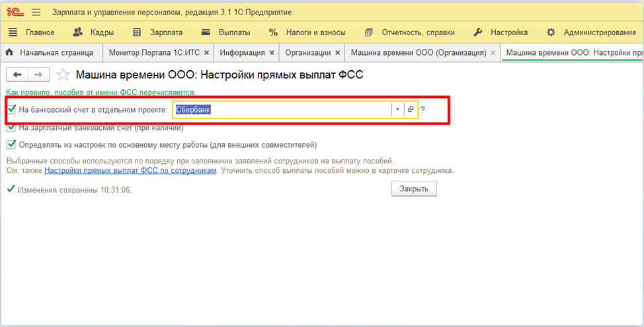
Task: Go forward with the right arrow button
Action: (38, 74)
